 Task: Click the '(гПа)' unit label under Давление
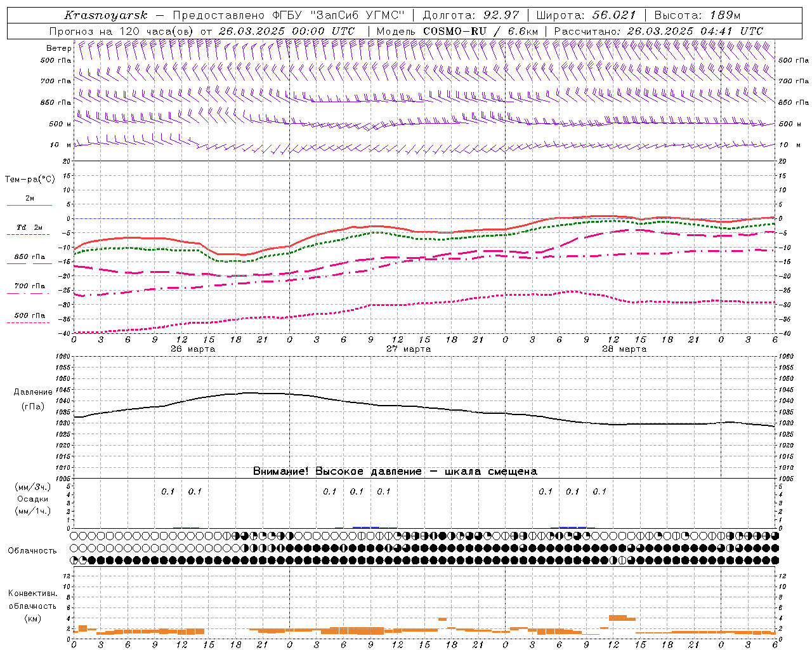point(33,407)
